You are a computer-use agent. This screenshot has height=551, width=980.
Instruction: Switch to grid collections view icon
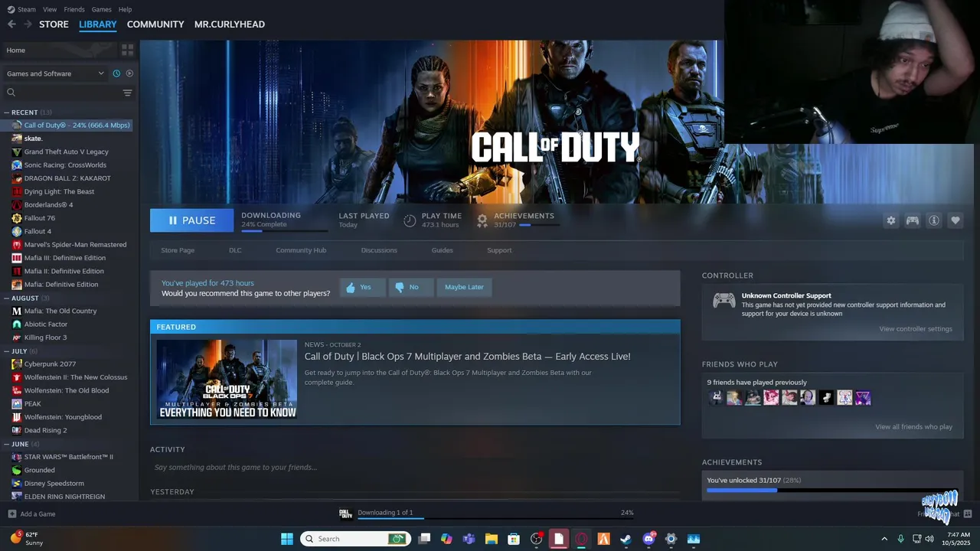127,50
